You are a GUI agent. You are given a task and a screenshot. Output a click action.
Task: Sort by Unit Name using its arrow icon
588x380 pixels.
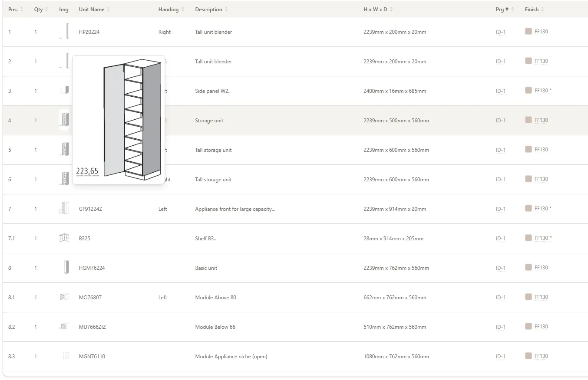pyautogui.click(x=108, y=10)
